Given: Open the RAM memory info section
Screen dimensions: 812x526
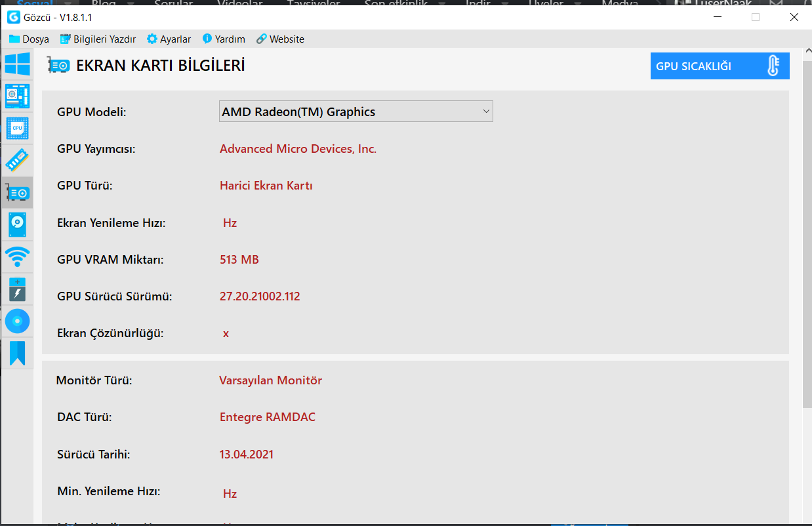Looking at the screenshot, I should click(17, 160).
